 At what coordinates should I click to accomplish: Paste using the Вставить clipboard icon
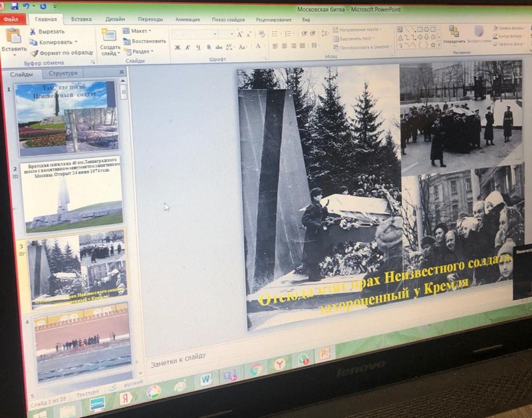[13, 36]
